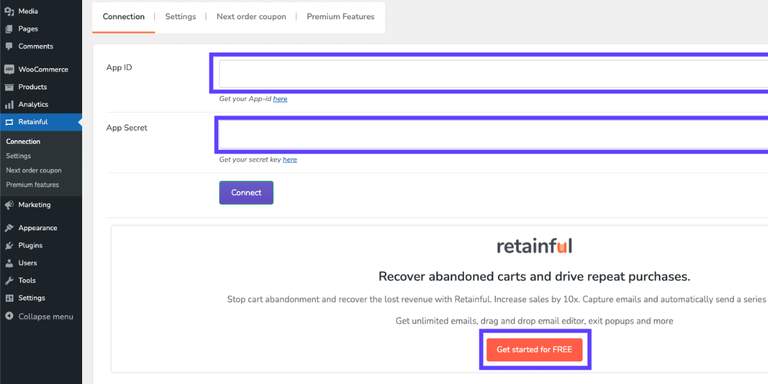Switch to the Connection tab
This screenshot has width=768, height=384.
(123, 17)
